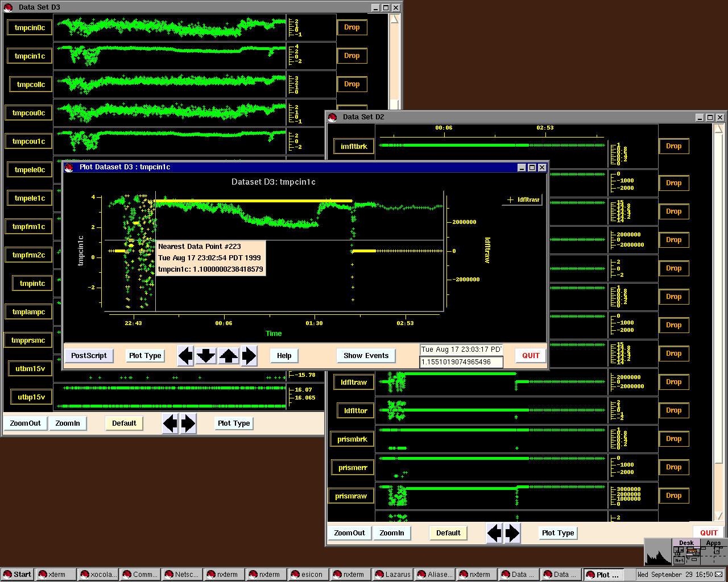Click the right arrow in Data Set D3

(188, 423)
